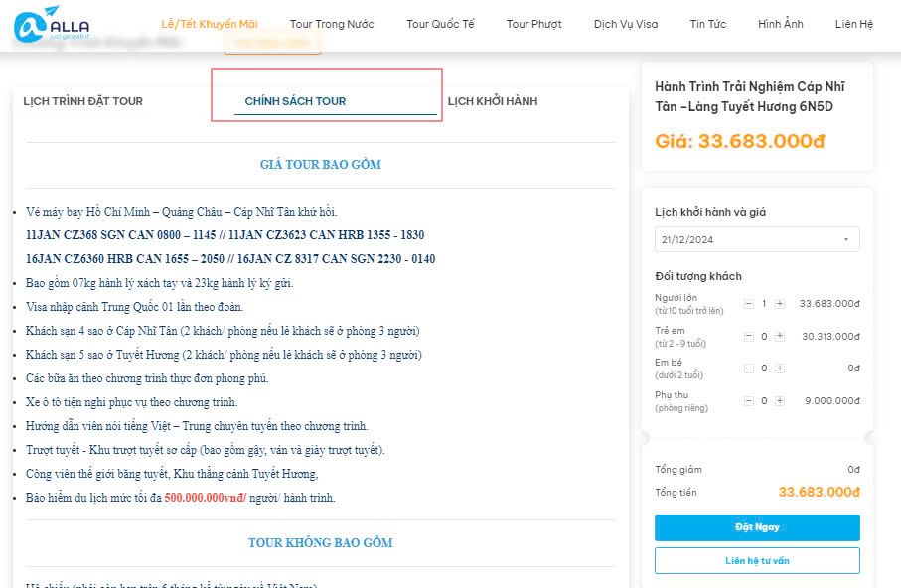Go to Tour Trong Nước menu
This screenshot has height=588, width=901.
(332, 24)
